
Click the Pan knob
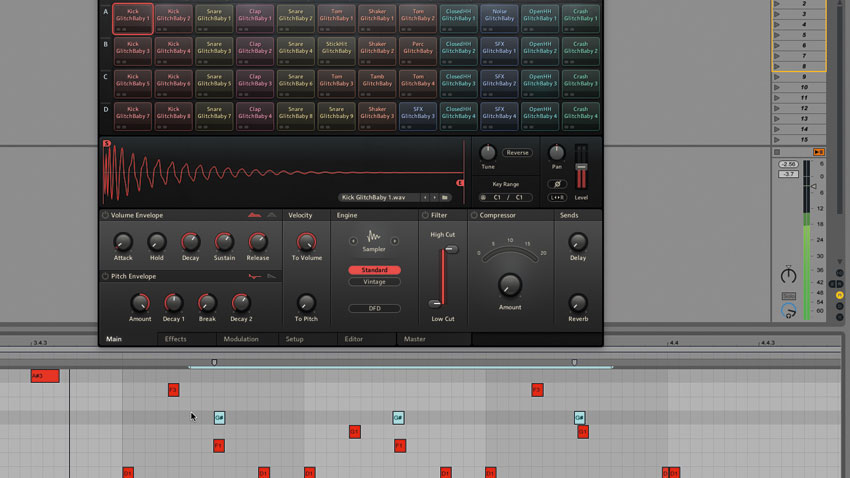click(x=557, y=153)
